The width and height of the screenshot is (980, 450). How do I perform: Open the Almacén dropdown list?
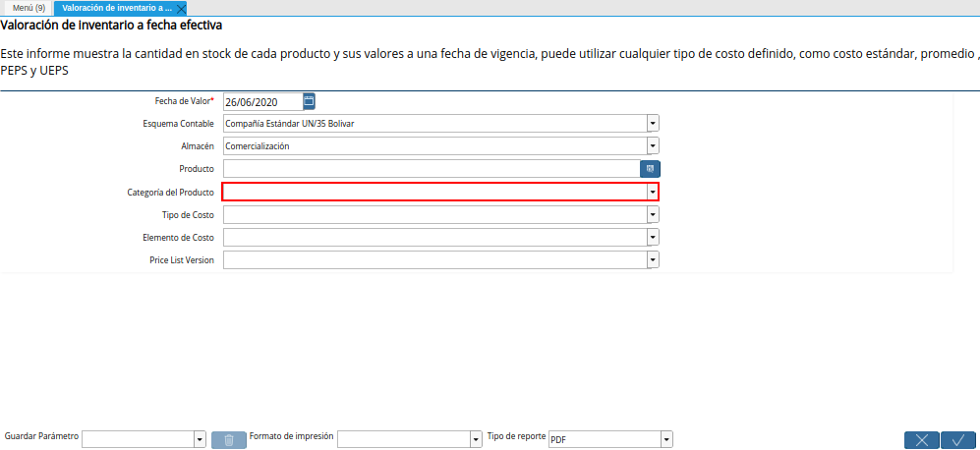[x=653, y=146]
